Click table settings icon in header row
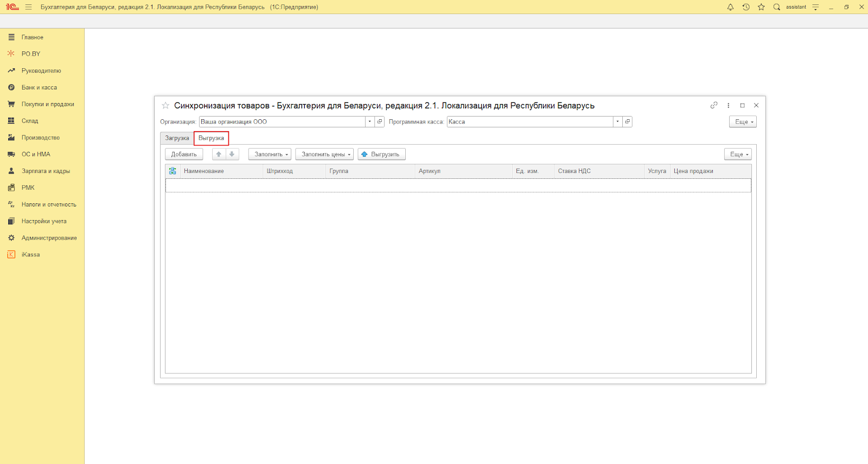Image resolution: width=868 pixels, height=464 pixels. tap(173, 171)
